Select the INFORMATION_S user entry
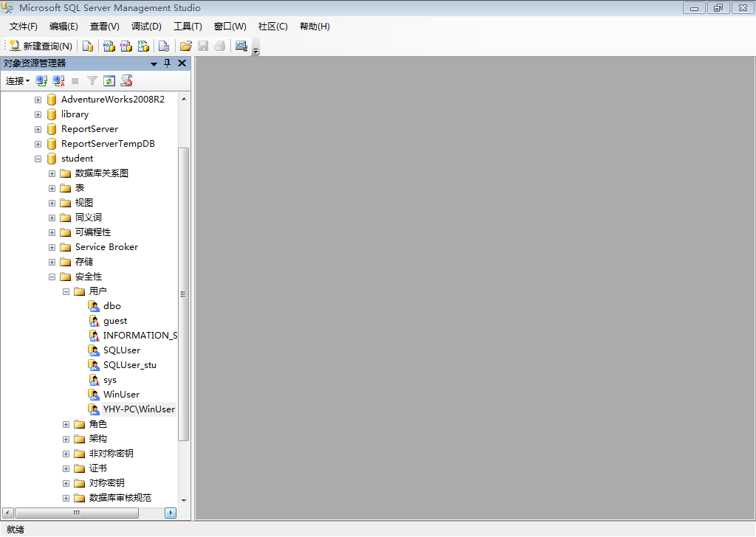 140,335
